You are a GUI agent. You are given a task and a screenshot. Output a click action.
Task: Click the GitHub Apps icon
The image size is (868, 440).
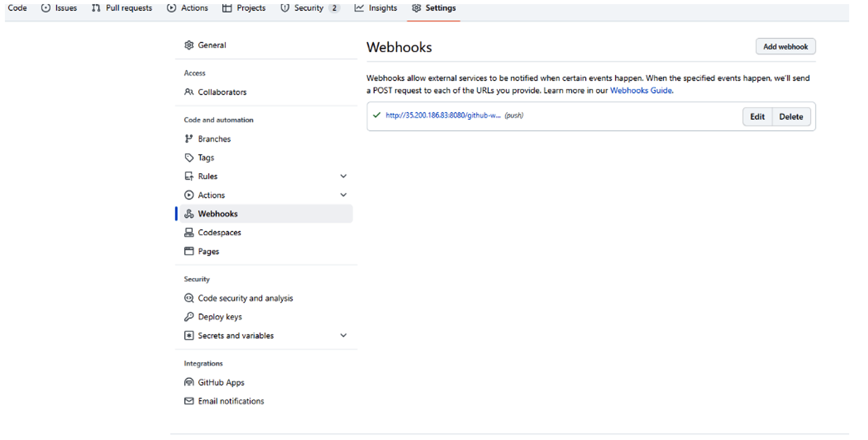click(x=189, y=382)
